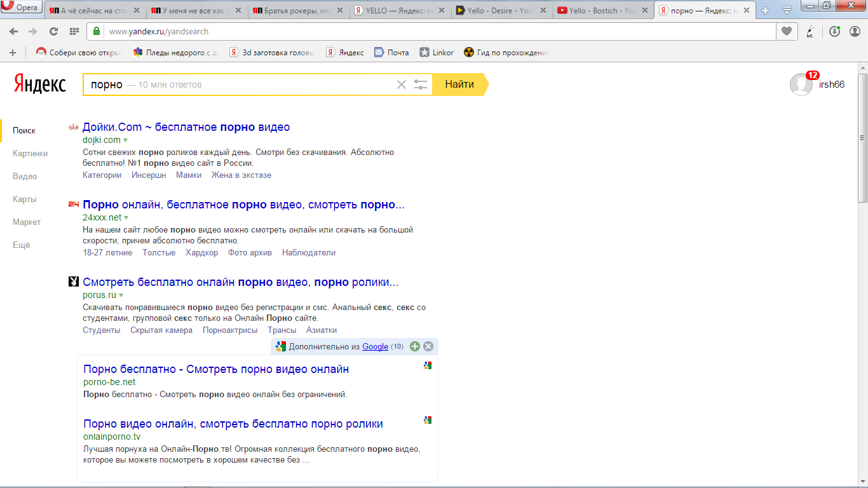
Task: Reload the current page
Action: tap(53, 31)
